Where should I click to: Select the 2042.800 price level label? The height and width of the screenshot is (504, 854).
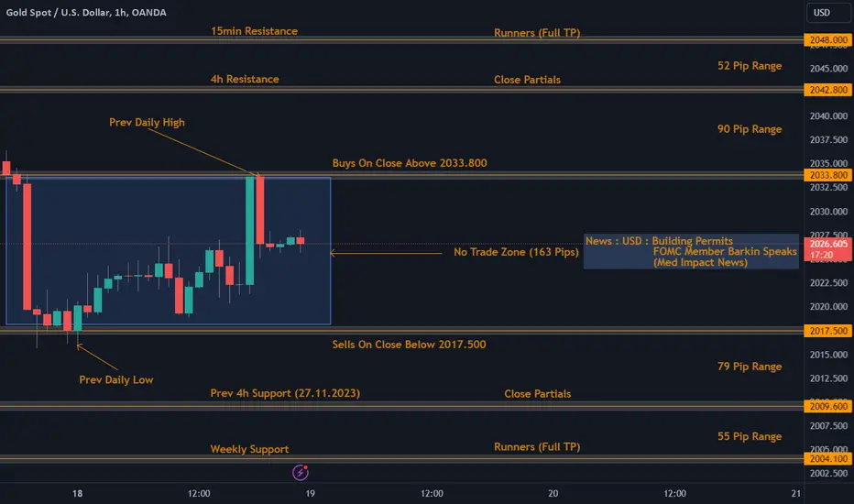tap(828, 90)
